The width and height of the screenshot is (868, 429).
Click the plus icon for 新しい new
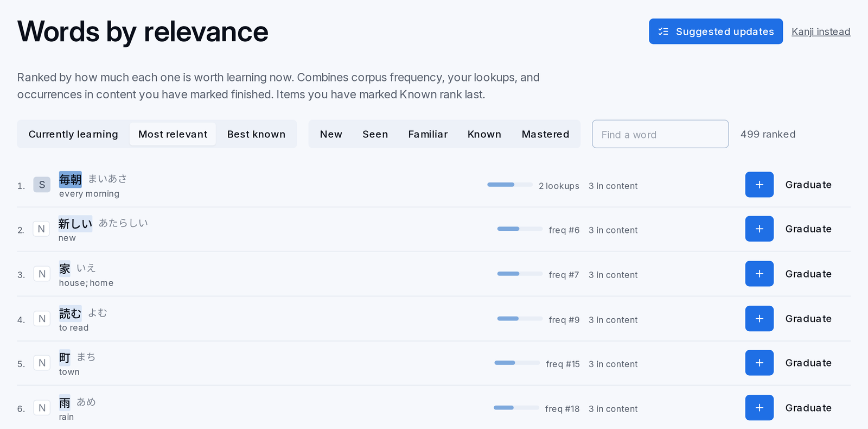tap(759, 229)
